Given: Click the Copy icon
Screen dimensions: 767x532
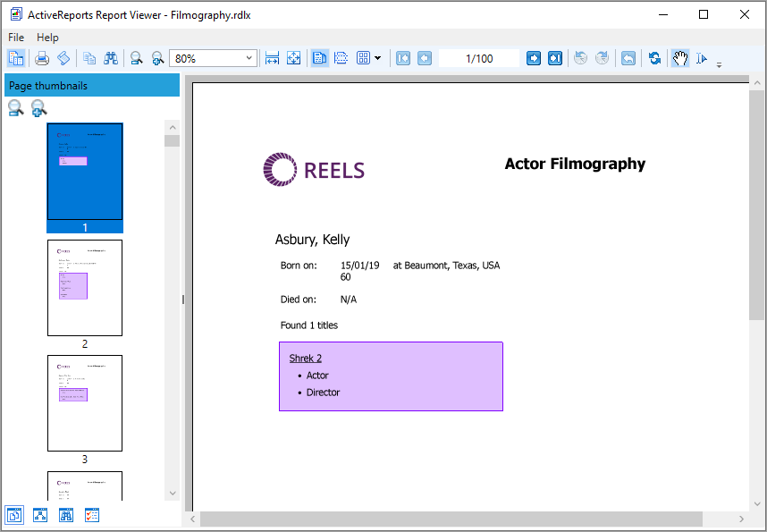Looking at the screenshot, I should [x=89, y=58].
